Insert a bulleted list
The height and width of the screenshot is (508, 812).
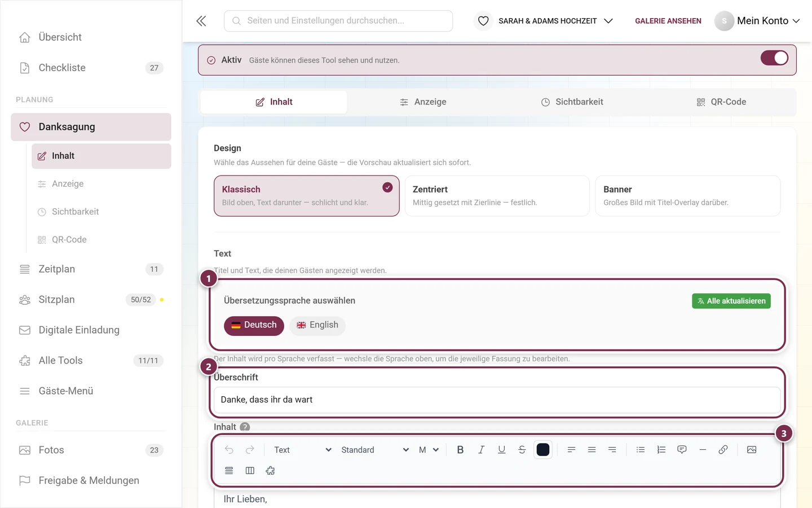[x=641, y=450]
